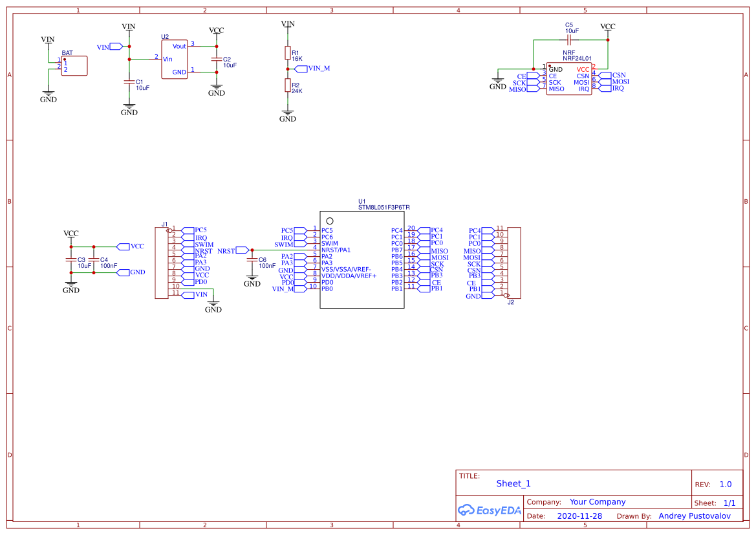
Task: Select the J2 connector on the right
Action: click(515, 263)
